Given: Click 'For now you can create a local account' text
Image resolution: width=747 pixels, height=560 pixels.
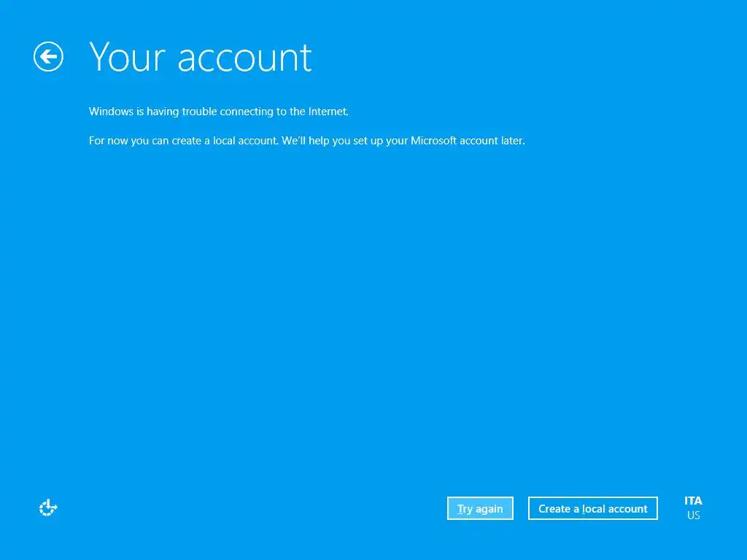Looking at the screenshot, I should pyautogui.click(x=307, y=141).
